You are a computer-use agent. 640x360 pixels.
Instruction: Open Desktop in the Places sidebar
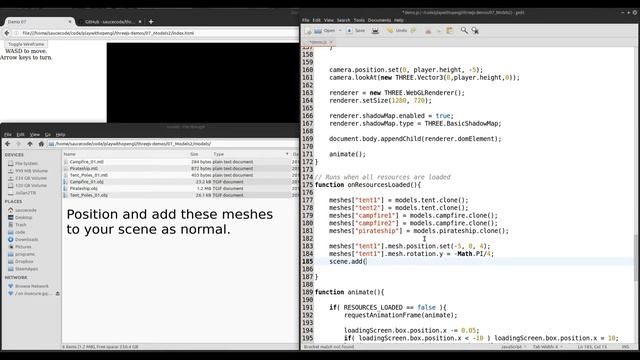tap(23, 218)
